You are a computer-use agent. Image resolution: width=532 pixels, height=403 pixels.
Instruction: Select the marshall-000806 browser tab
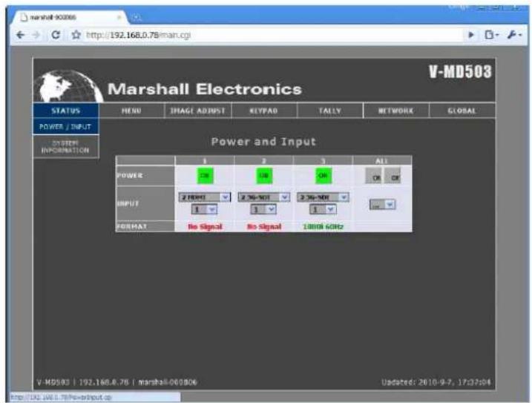coord(68,17)
